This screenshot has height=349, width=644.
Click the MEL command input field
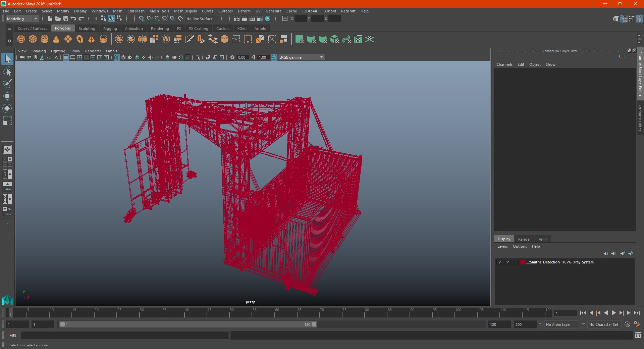click(124, 336)
